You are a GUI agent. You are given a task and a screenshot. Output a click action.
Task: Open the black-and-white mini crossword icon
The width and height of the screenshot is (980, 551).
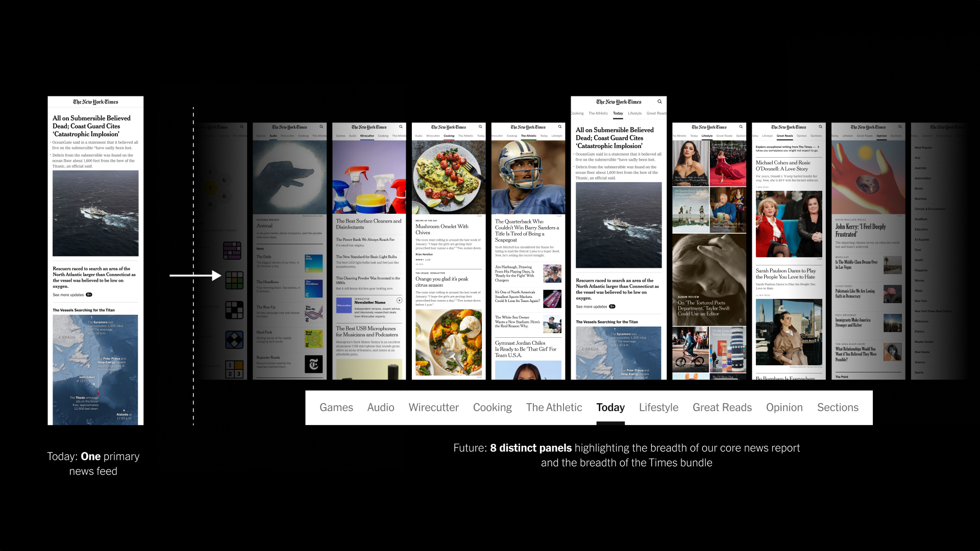tap(234, 310)
